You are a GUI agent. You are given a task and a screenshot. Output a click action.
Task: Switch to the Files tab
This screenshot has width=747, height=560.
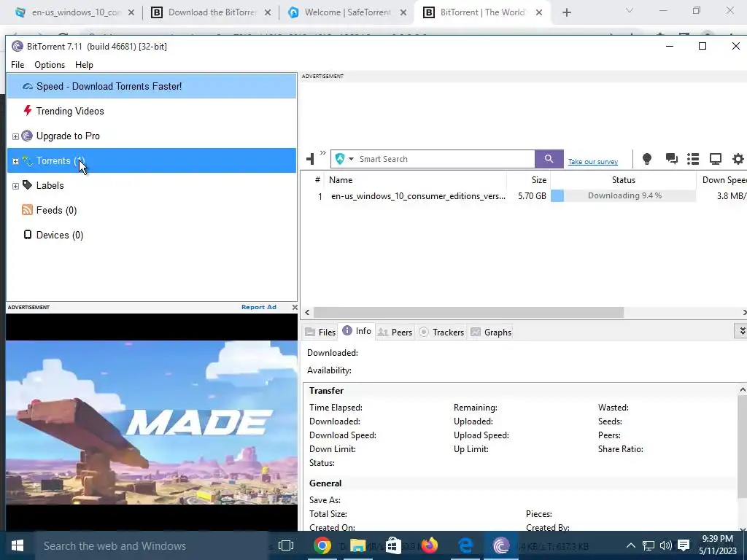click(320, 332)
